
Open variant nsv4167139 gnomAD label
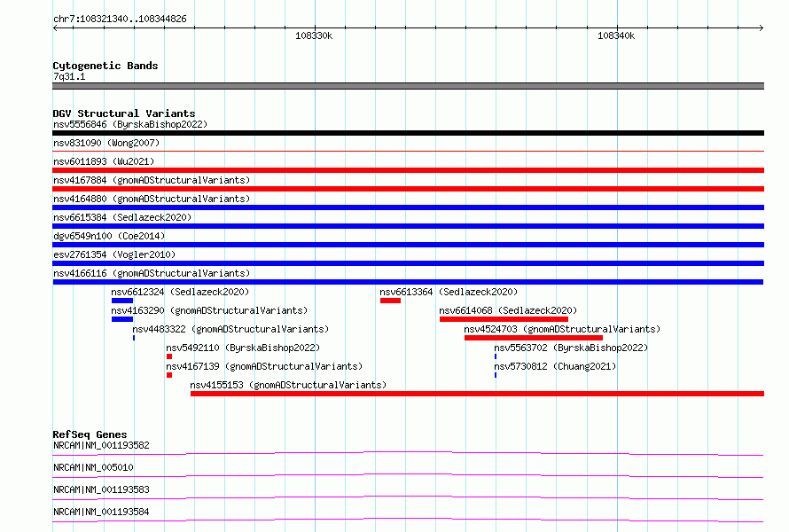pos(264,366)
